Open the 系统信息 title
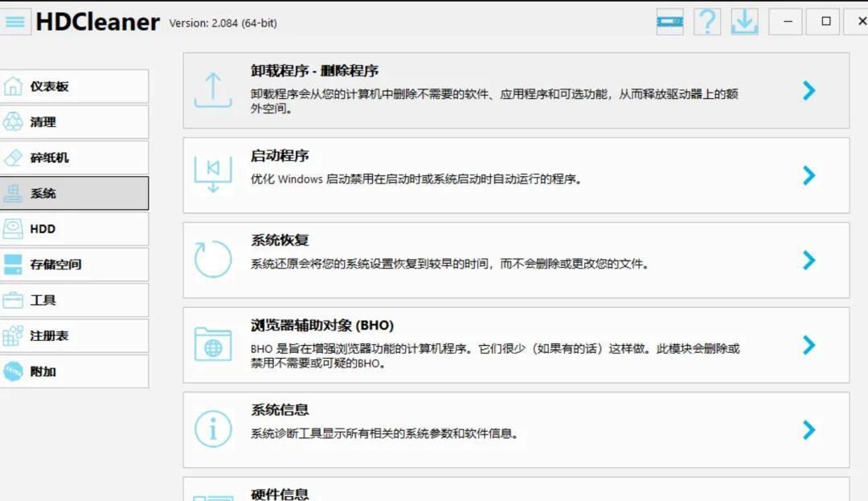Screen dimensions: 868x501 pyautogui.click(x=280, y=409)
